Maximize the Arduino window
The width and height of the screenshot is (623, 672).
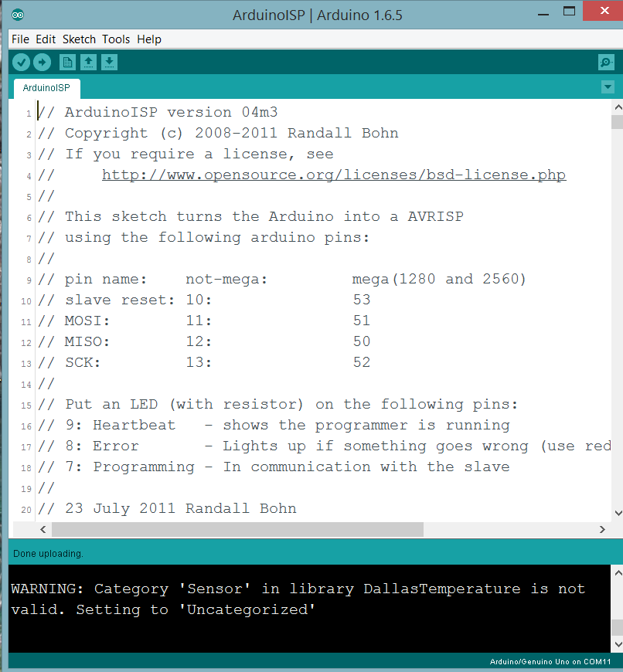[569, 12]
